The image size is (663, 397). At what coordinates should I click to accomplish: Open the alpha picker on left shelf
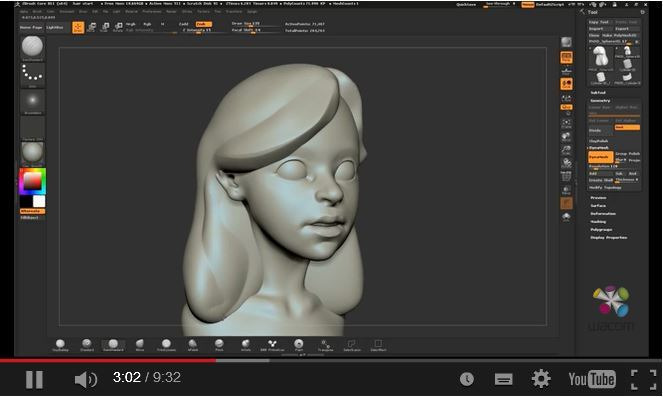(x=33, y=101)
